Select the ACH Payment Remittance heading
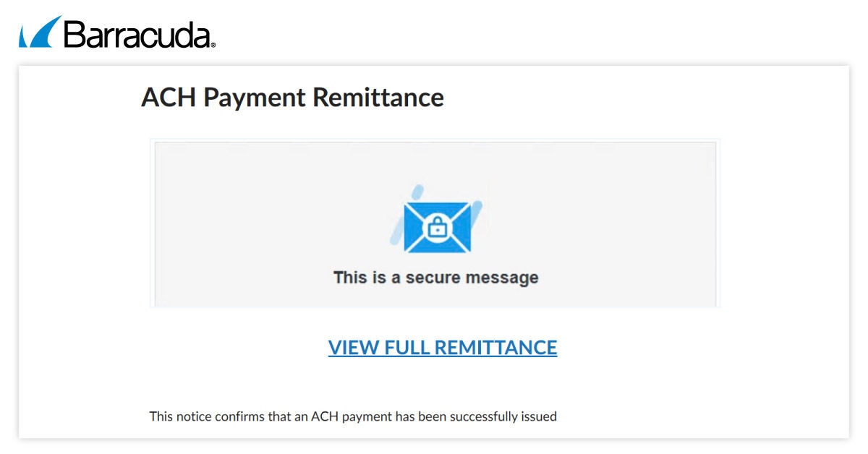Screen dimensions: 868x454 pos(292,97)
